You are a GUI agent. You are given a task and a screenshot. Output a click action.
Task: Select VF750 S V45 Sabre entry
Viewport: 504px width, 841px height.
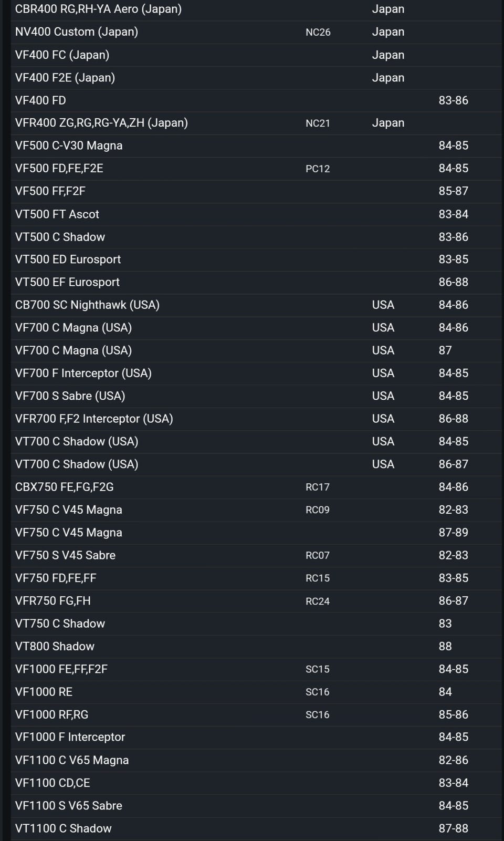pyautogui.click(x=65, y=555)
